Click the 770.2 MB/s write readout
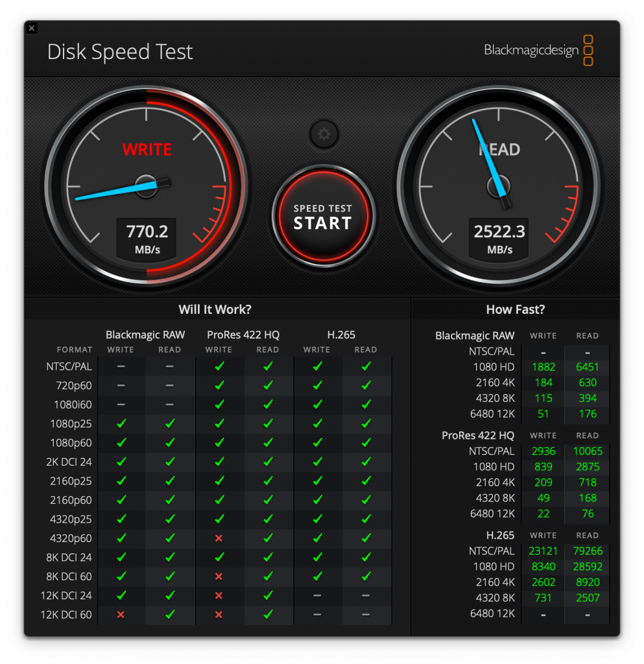 pos(147,239)
